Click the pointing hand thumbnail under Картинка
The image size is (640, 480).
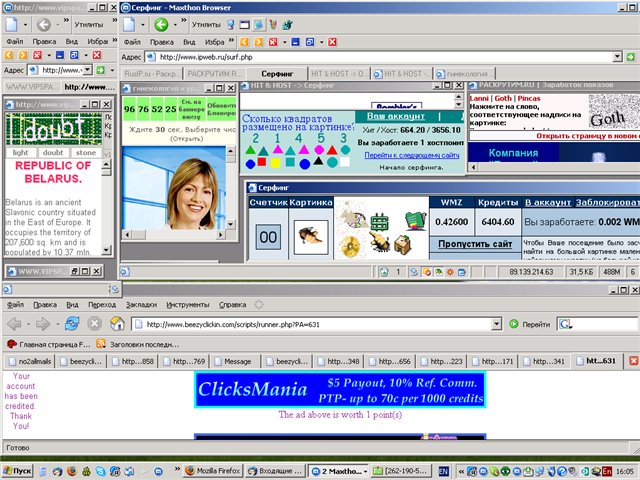tap(311, 237)
